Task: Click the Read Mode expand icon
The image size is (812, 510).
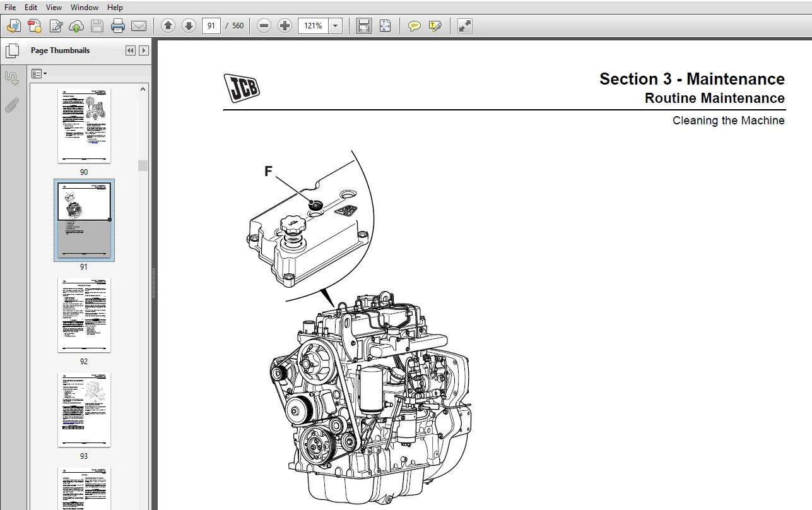Action: (x=465, y=26)
